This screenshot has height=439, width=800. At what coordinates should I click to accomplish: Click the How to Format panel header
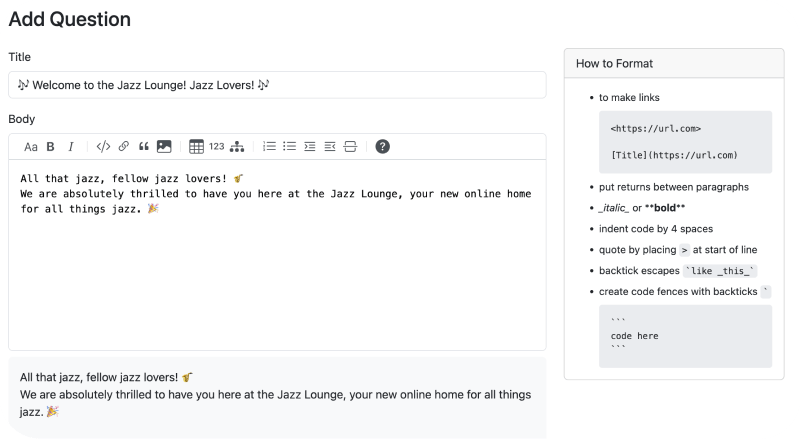673,64
